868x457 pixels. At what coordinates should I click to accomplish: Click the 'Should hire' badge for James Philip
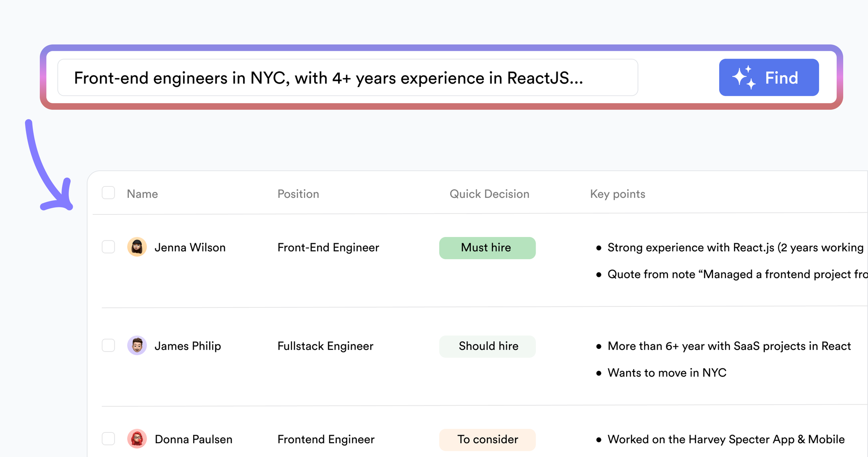[x=487, y=346]
